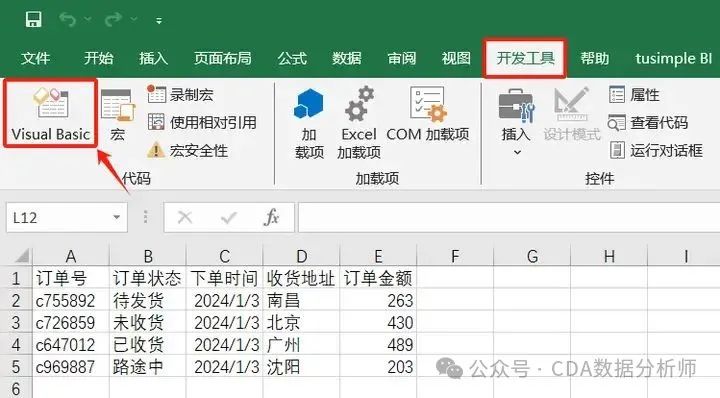Select cell with order c969887
This screenshot has width=720, height=398.
[x=71, y=367]
